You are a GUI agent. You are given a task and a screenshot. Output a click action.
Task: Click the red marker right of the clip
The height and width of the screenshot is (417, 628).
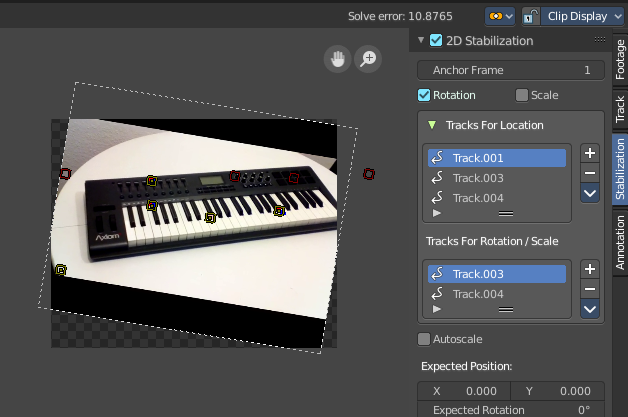click(x=369, y=174)
